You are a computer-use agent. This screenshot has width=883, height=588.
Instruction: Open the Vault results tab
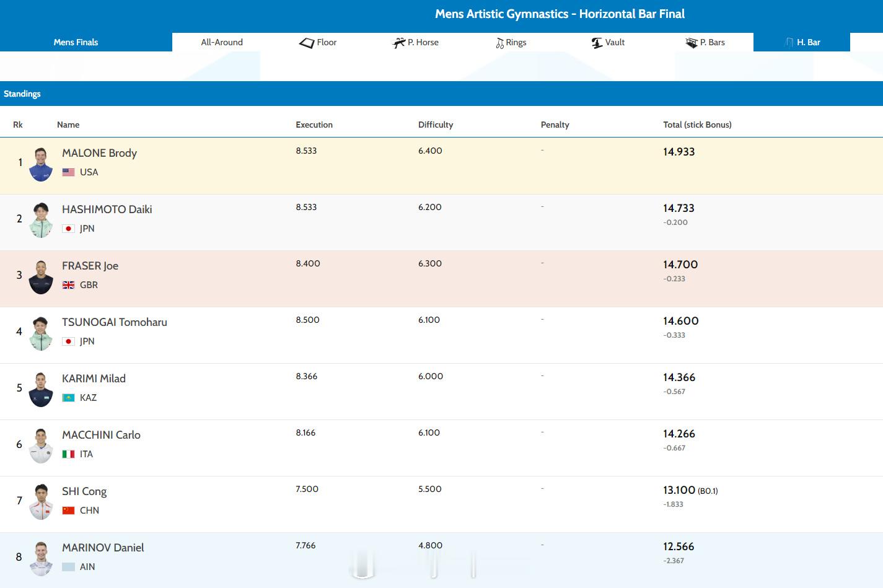tap(608, 42)
